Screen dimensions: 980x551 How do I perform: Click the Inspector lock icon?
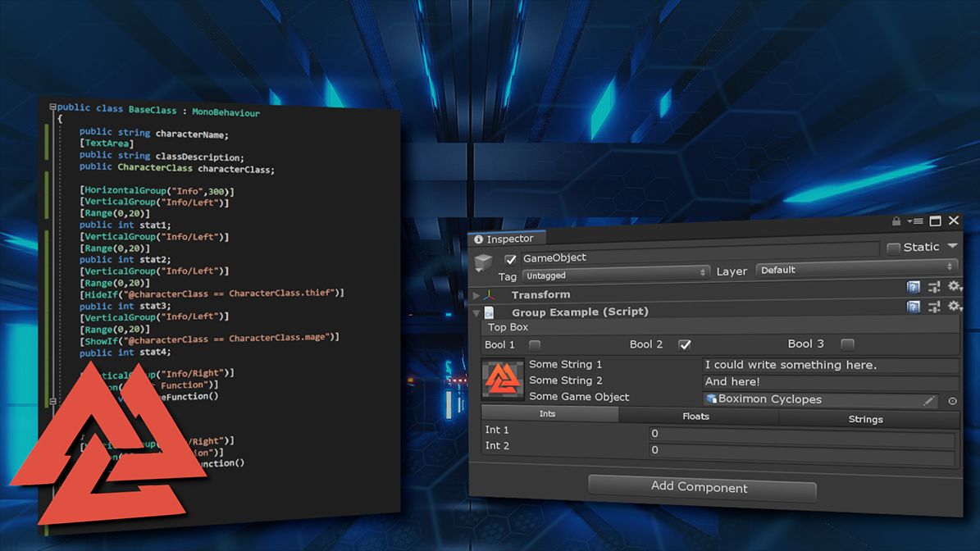pyautogui.click(x=896, y=221)
